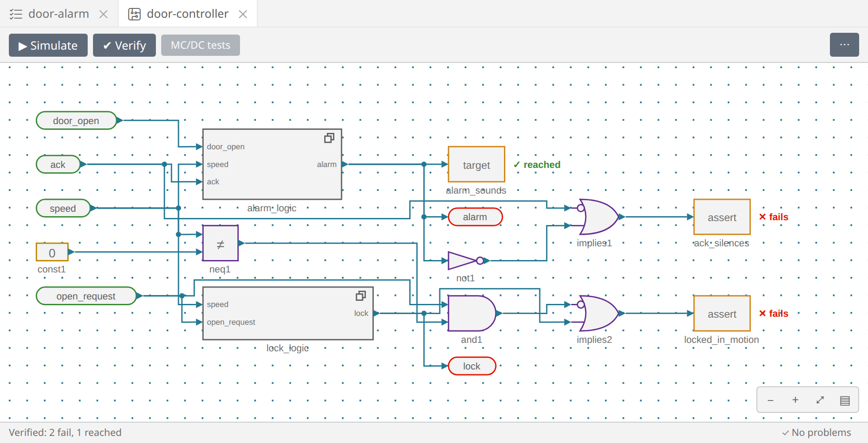
Task: Click the 'No problems' status bar entry
Action: 816,432
